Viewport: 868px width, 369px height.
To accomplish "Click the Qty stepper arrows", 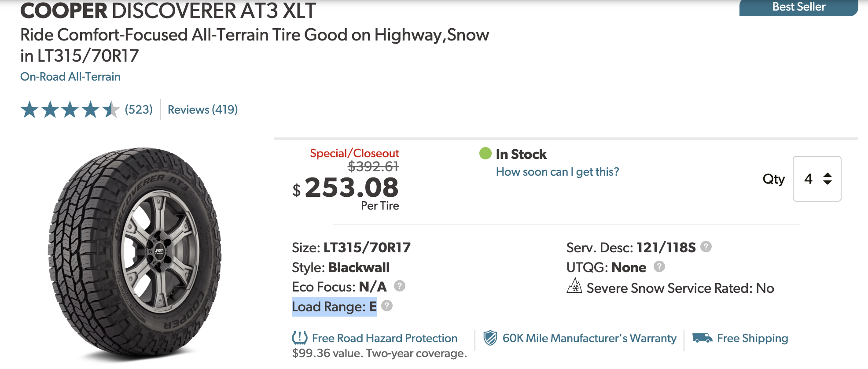I will [828, 179].
